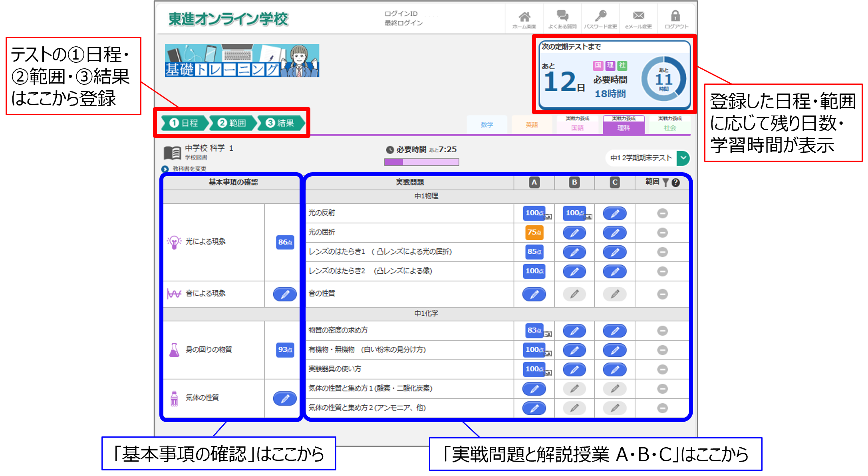Switch to the 社会 tab
Viewport: 868px width, 476px height.
coord(670,125)
